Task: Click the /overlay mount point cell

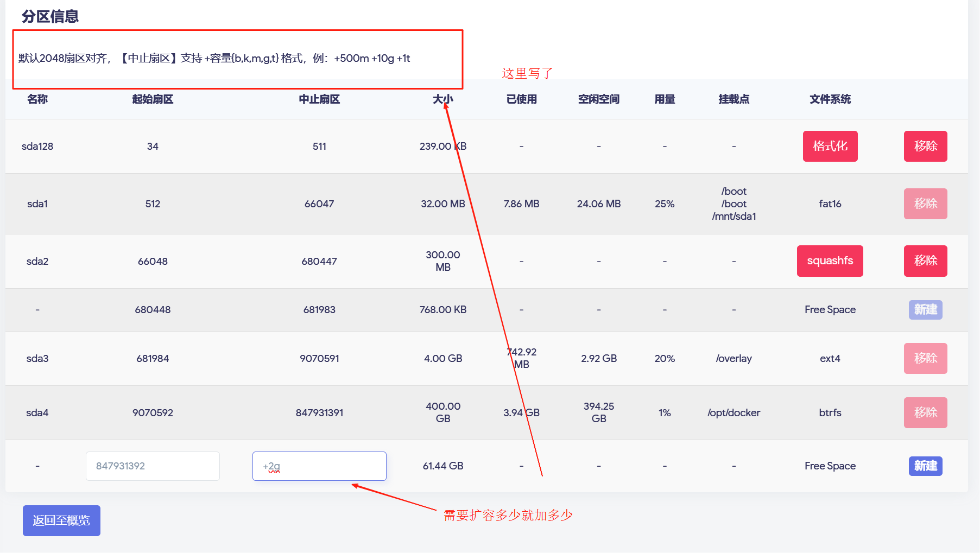Action: (x=734, y=359)
